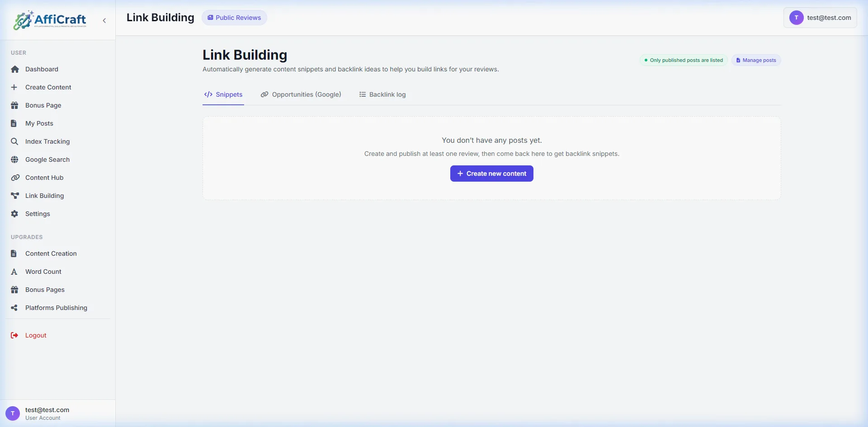Switch to the Opportunities (Google) tab
The height and width of the screenshot is (427, 868).
[301, 94]
